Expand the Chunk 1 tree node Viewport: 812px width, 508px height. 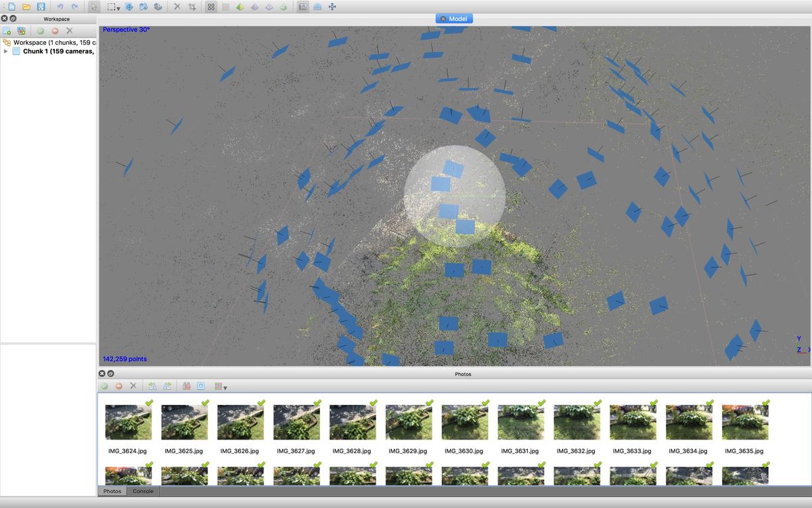(6, 51)
